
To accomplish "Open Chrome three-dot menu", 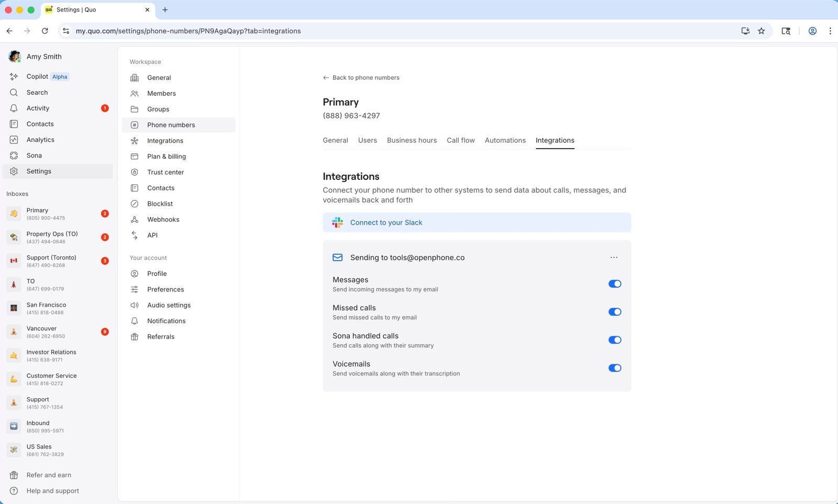I will 830,31.
